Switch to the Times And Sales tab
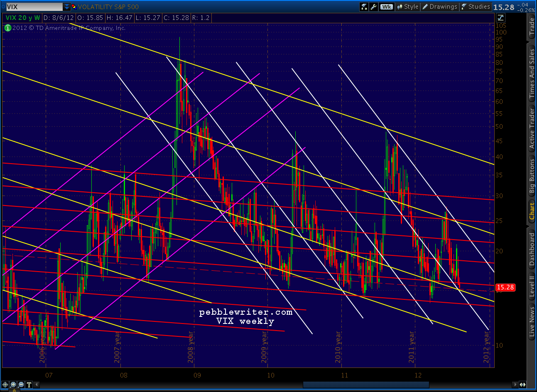 click(532, 74)
